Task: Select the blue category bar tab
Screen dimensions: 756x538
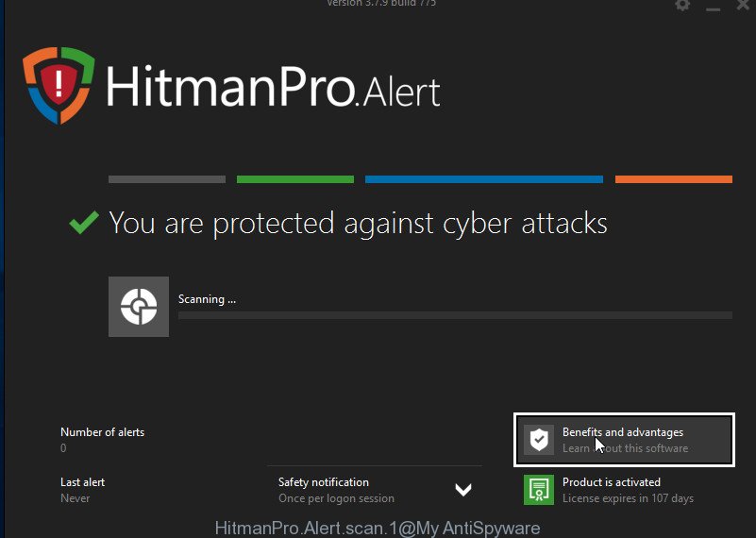Action: pos(484,179)
